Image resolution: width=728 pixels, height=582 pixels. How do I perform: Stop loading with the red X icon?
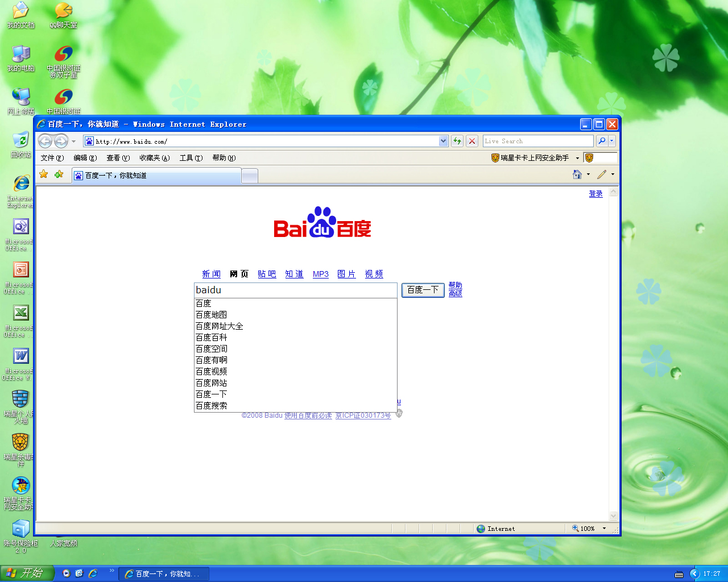[472, 141]
